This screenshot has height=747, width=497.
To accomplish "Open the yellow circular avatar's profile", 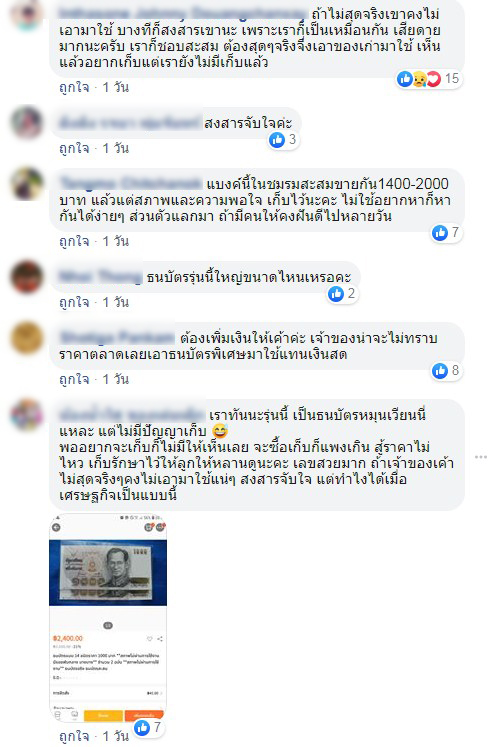I will (x=27, y=338).
